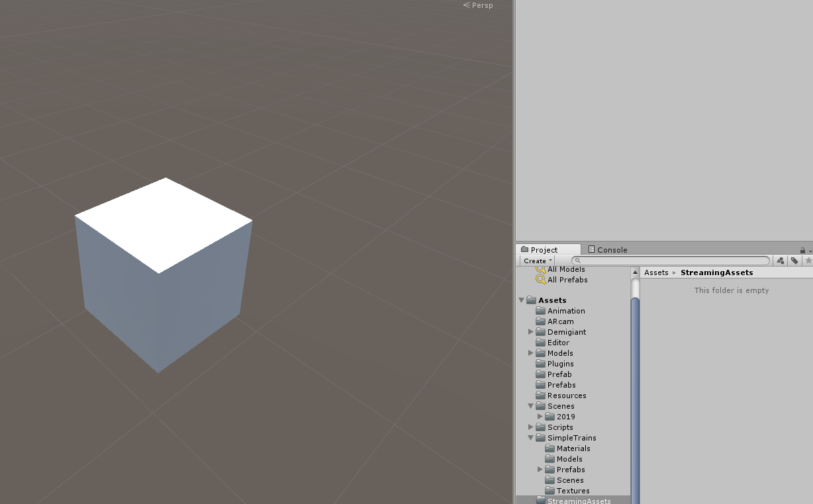Click Assets in the breadcrumb path
Image resolution: width=813 pixels, height=504 pixels.
[x=656, y=273]
